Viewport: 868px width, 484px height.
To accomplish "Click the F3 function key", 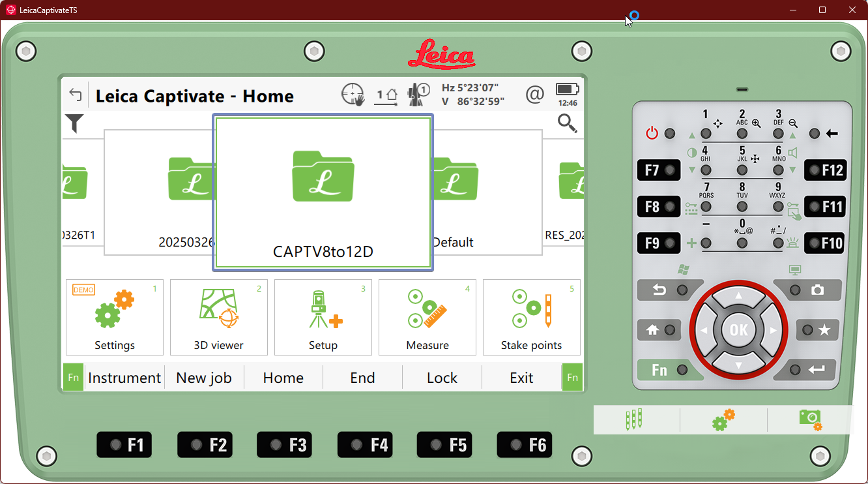I will point(285,445).
